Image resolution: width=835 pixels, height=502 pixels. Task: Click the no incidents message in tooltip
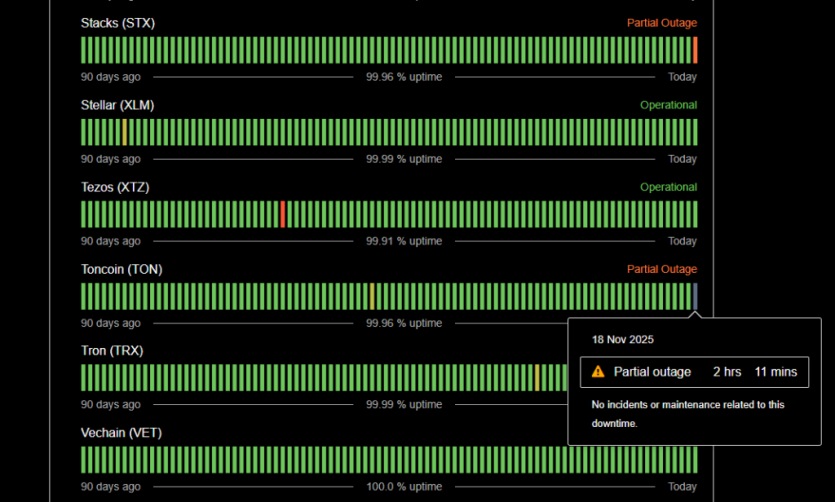[687, 414]
